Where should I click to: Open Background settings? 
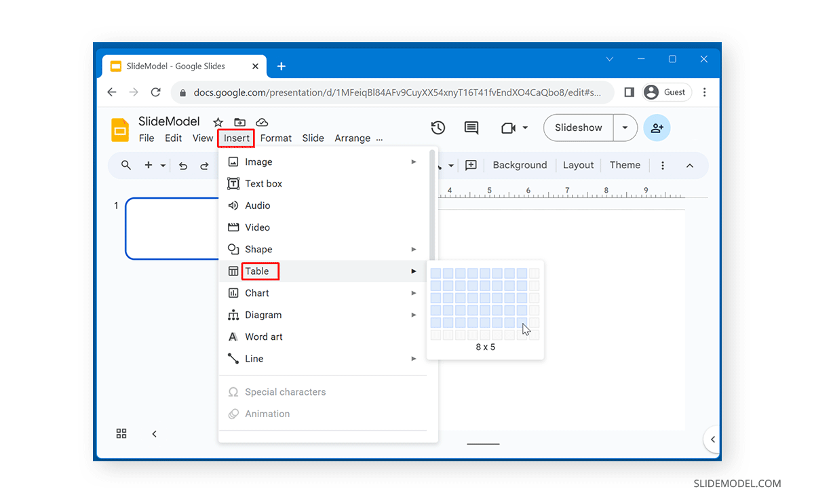(x=520, y=165)
